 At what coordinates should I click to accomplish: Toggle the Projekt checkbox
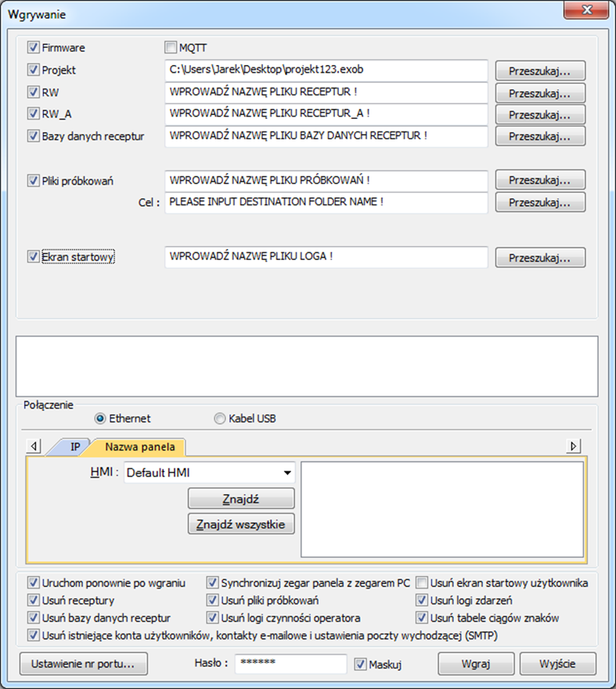pos(34,70)
